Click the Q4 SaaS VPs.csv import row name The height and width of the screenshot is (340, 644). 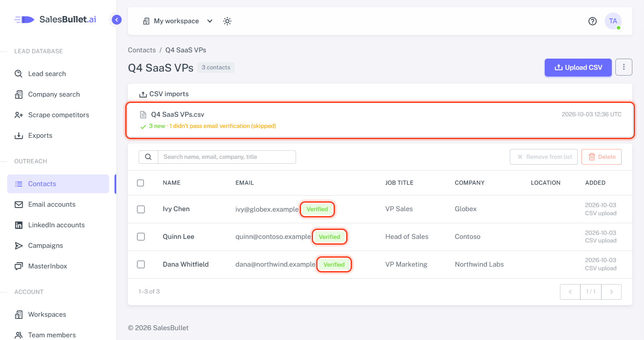(178, 115)
